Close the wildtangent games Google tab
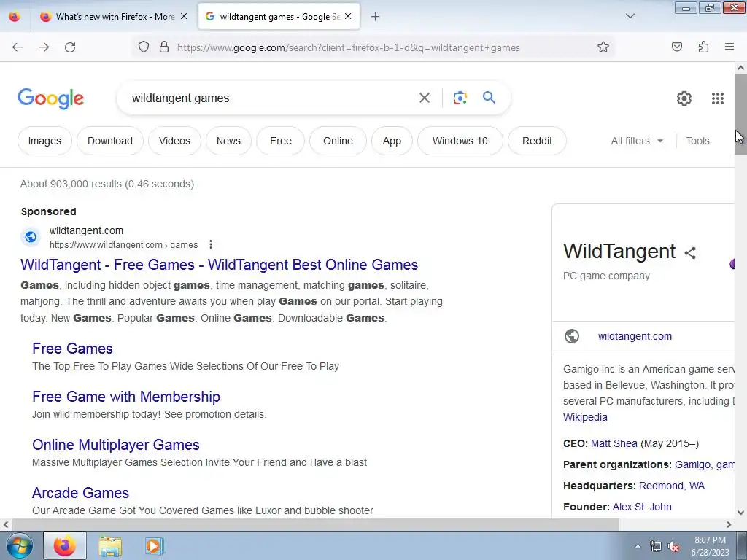 tap(348, 17)
